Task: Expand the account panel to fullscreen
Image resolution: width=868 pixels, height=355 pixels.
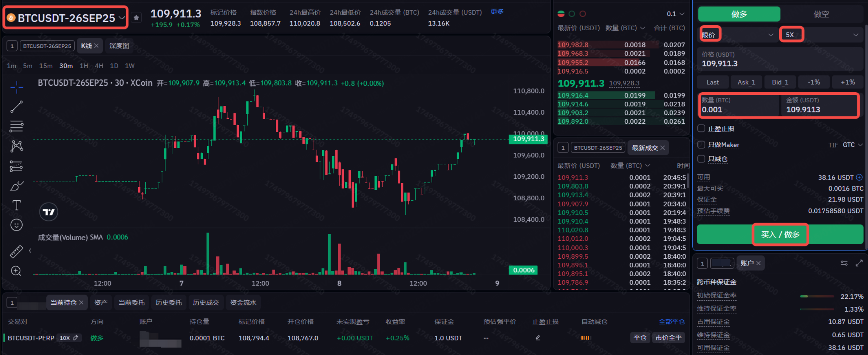Action: (859, 263)
